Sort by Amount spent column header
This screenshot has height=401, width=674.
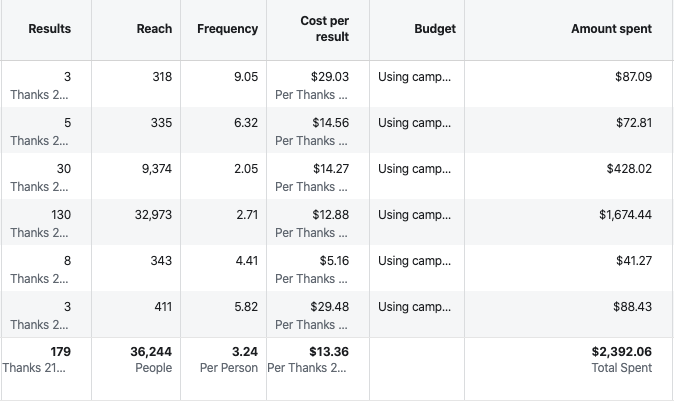tap(611, 29)
